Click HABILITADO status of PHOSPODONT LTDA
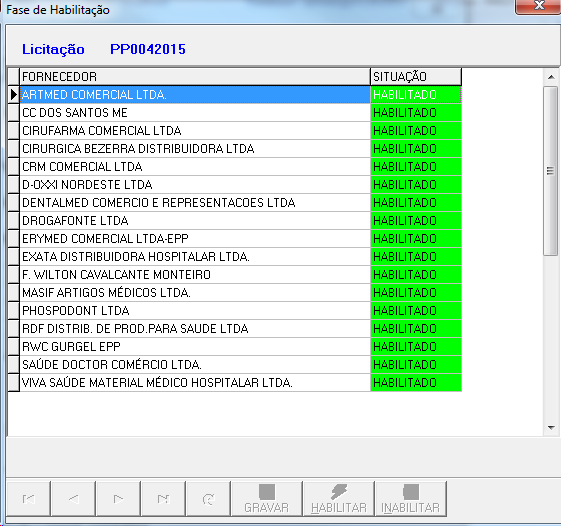This screenshot has width=561, height=526. (416, 311)
